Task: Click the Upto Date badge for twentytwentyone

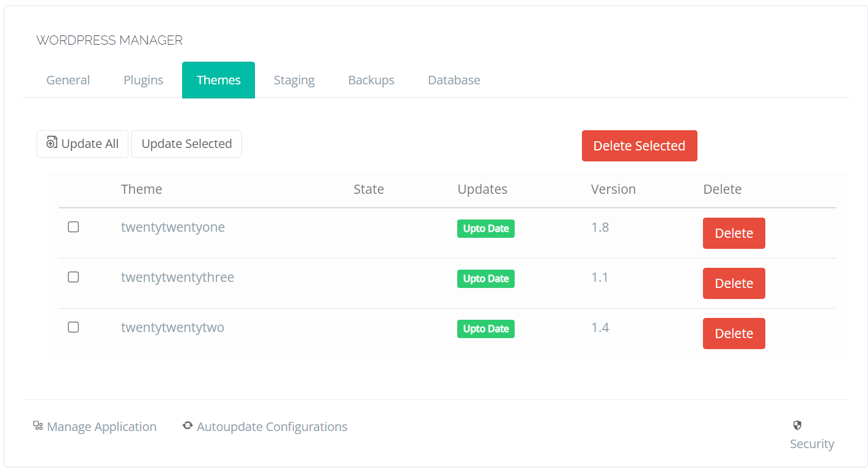Action: [x=486, y=229]
